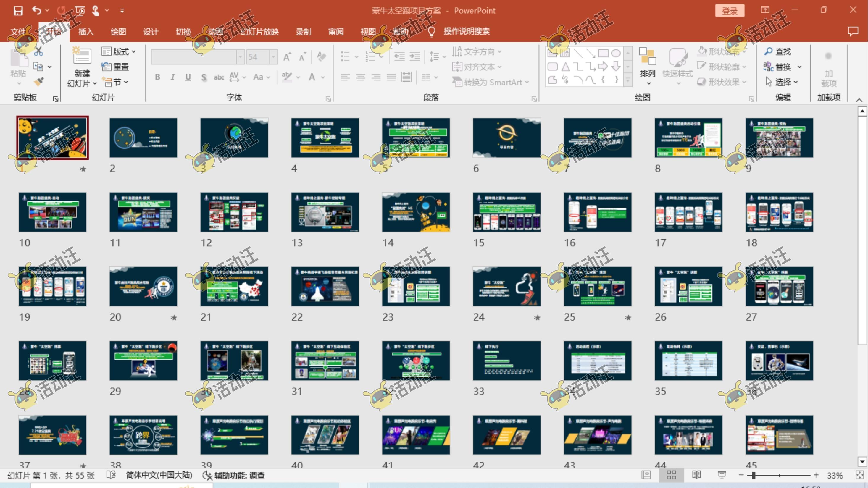
Task: Select slide 14 thumbnail
Action: click(x=416, y=212)
